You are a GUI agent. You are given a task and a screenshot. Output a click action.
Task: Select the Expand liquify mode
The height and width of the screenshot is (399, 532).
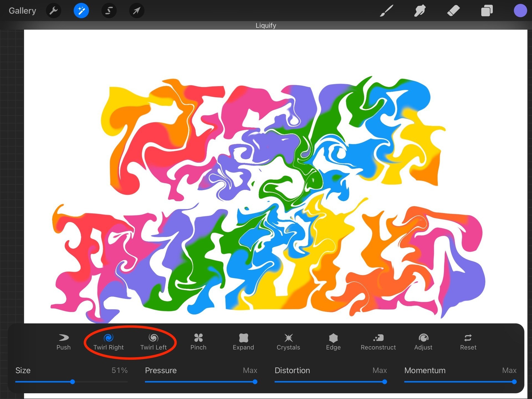pos(243,342)
